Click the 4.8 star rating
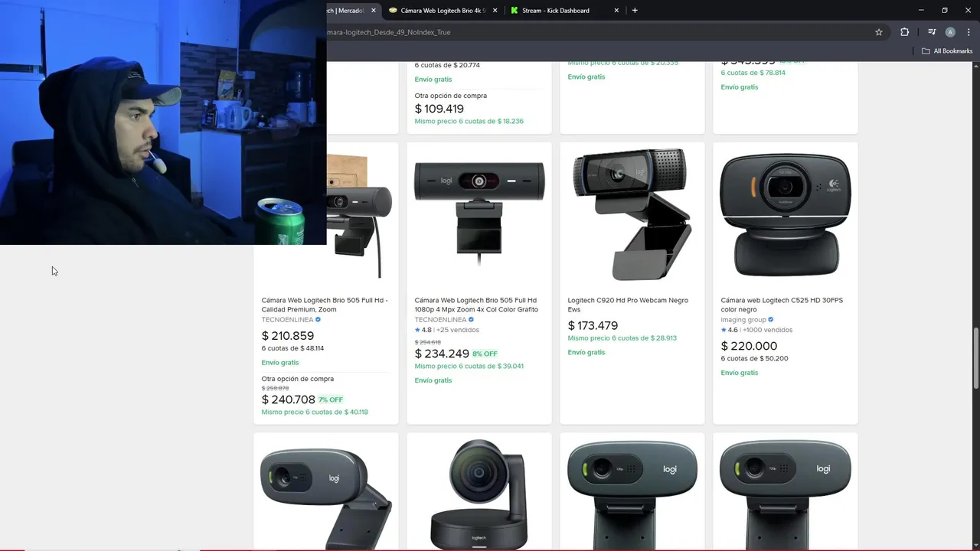Image resolution: width=980 pixels, height=551 pixels. (x=423, y=330)
